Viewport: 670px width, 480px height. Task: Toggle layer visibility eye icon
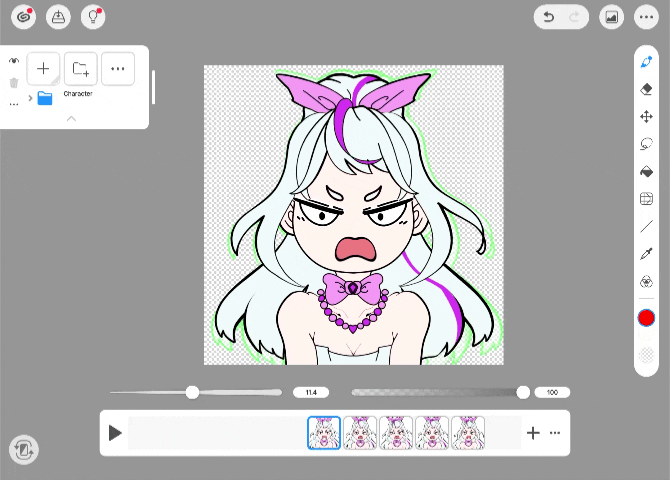tap(14, 61)
